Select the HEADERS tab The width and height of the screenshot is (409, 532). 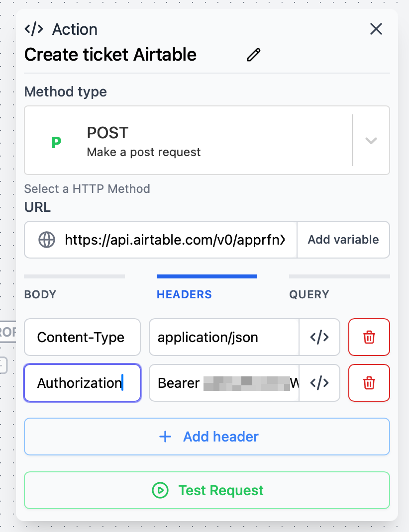(184, 294)
